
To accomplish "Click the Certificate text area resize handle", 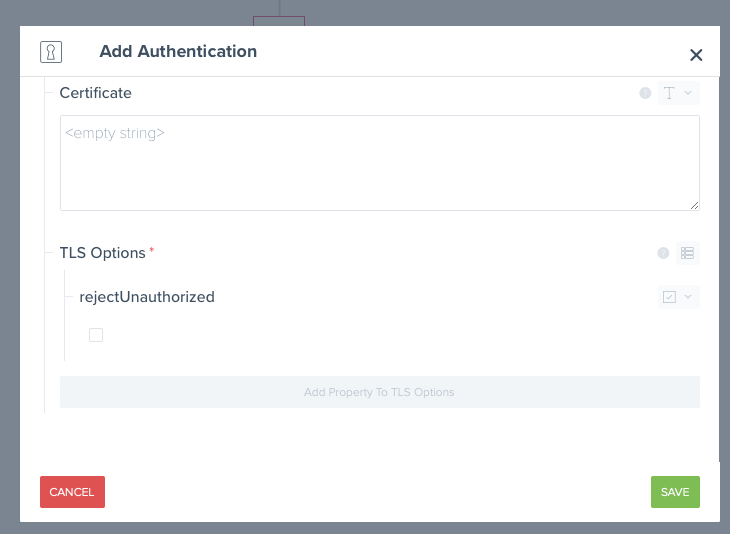I will pos(694,205).
